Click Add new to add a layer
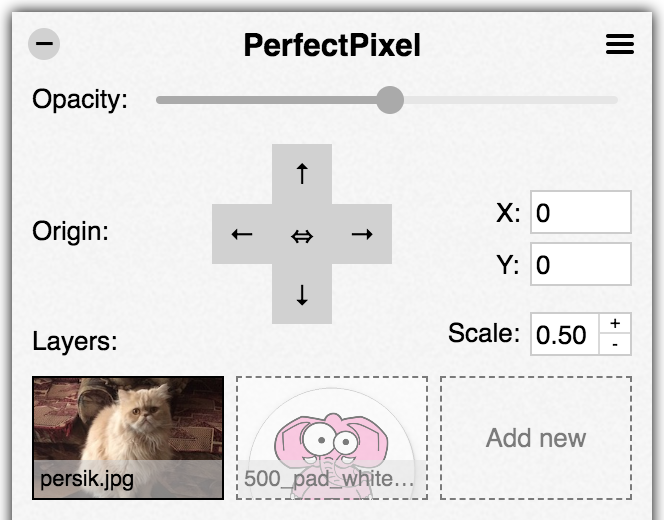664x520 pixels. pyautogui.click(x=536, y=438)
